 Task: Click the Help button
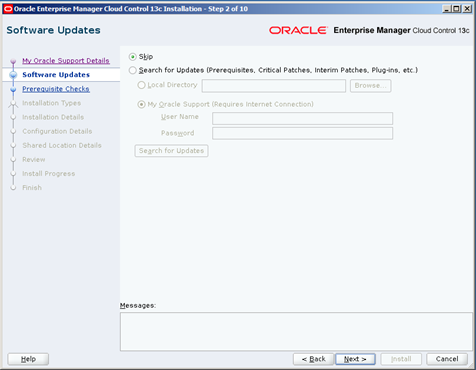pyautogui.click(x=28, y=359)
